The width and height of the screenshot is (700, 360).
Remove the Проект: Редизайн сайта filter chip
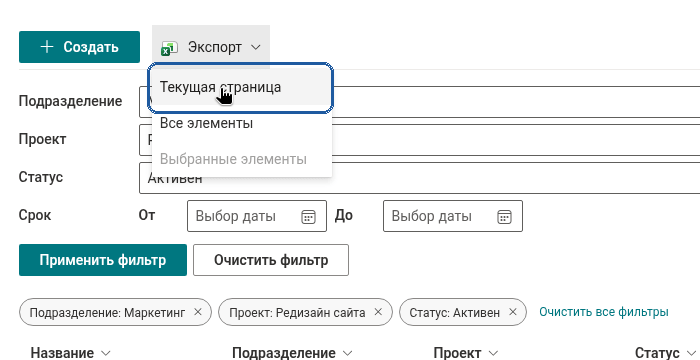(x=378, y=312)
